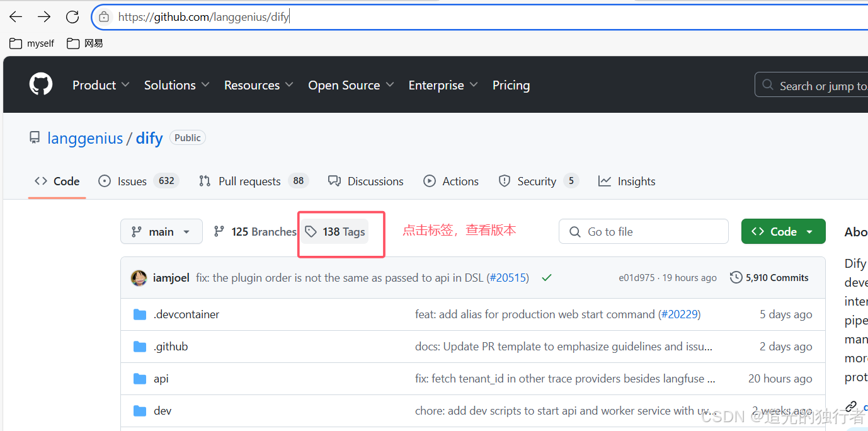Open the green Code dropdown button
Image resolution: width=868 pixels, height=431 pixels.
[783, 231]
